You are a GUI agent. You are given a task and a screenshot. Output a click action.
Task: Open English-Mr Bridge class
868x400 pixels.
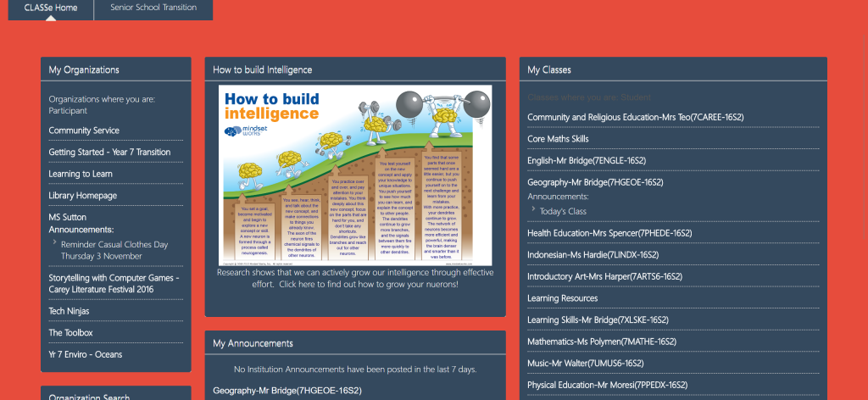587,160
